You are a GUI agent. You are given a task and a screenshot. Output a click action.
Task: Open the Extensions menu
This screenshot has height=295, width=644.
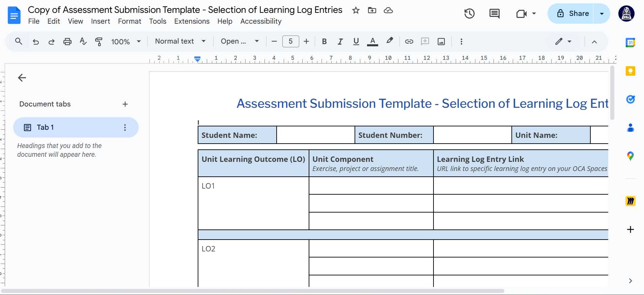point(192,21)
